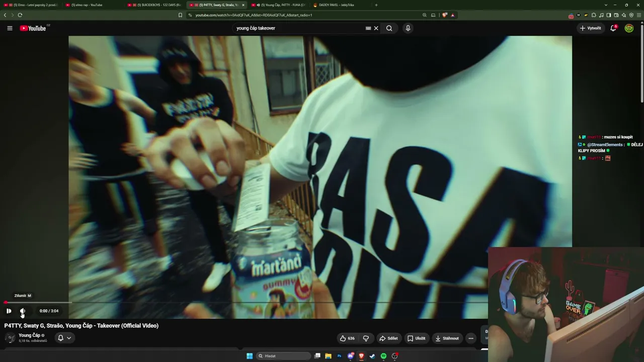The height and width of the screenshot is (362, 644).
Task: Open File Explorer from the taskbar
Action: (328, 356)
